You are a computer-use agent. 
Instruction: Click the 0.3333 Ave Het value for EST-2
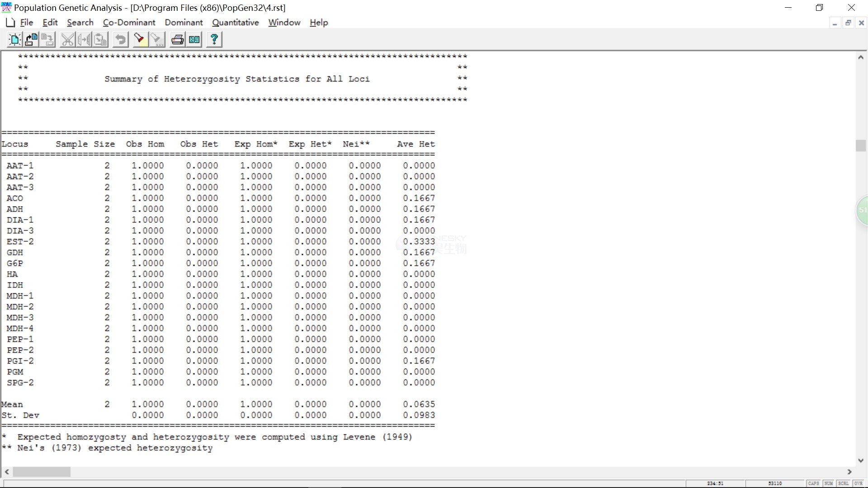pos(419,242)
